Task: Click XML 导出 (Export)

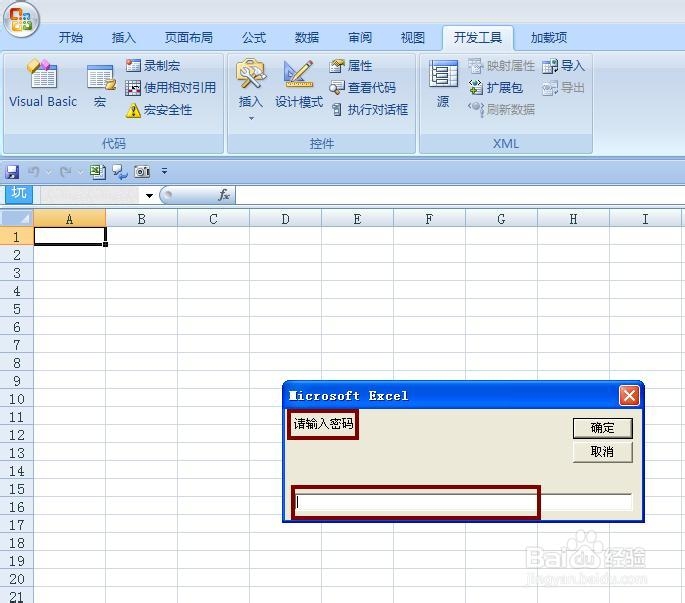Action: (564, 88)
